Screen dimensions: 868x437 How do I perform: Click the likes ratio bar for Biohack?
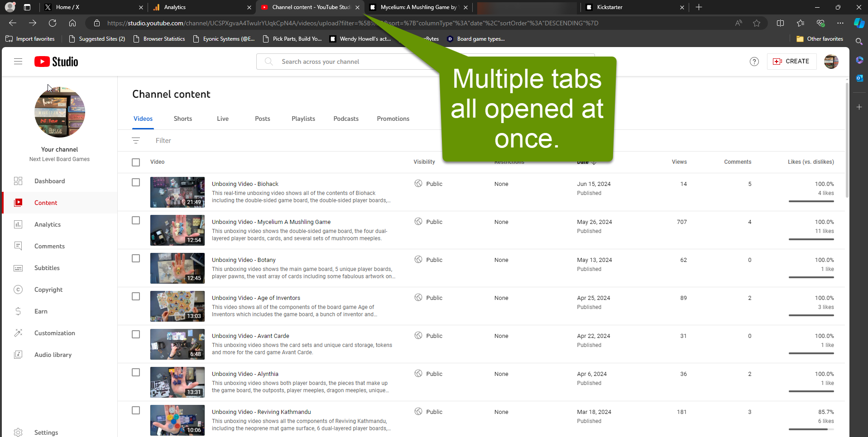(810, 201)
